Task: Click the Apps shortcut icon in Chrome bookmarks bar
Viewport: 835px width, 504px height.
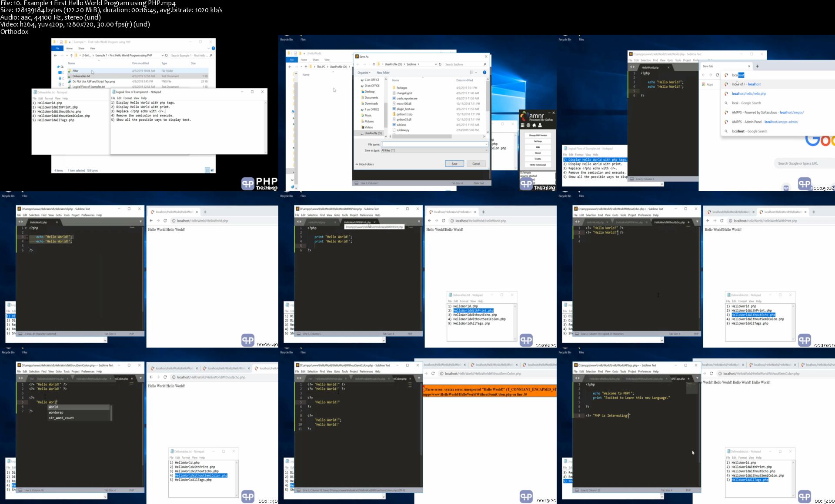Action: [704, 84]
